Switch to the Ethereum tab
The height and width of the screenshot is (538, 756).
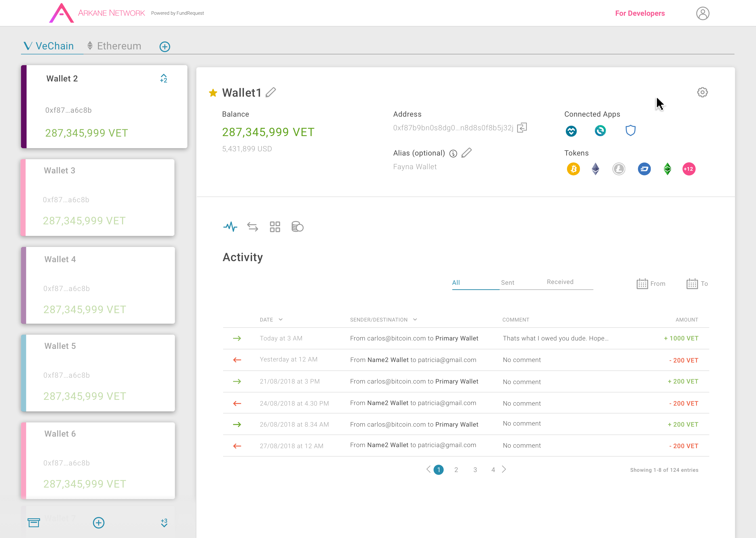[x=114, y=46]
